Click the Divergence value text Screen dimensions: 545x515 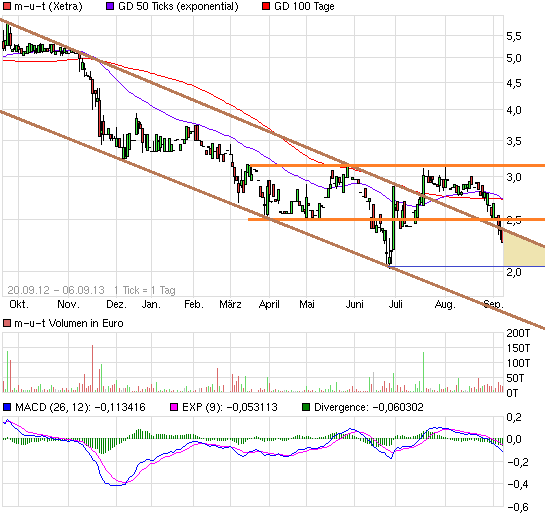point(398,407)
